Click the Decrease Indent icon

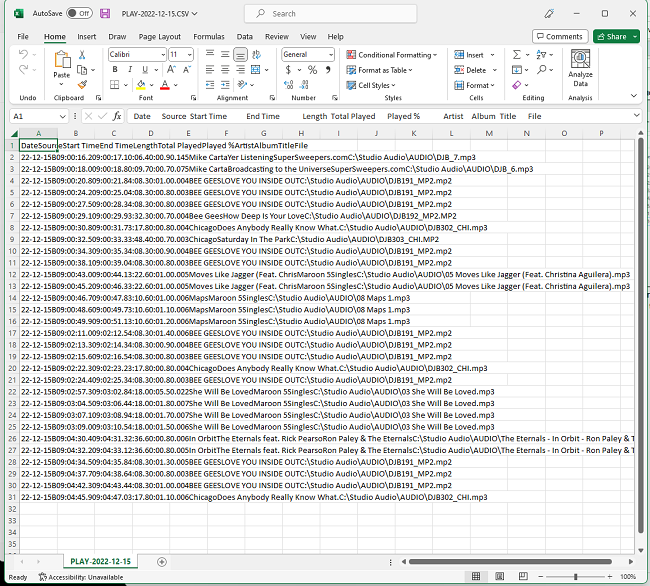point(210,85)
